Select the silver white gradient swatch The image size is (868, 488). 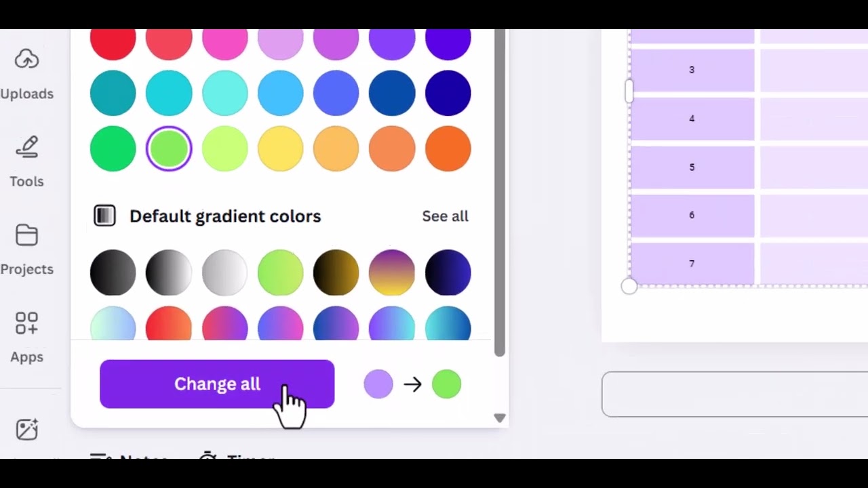coord(224,272)
